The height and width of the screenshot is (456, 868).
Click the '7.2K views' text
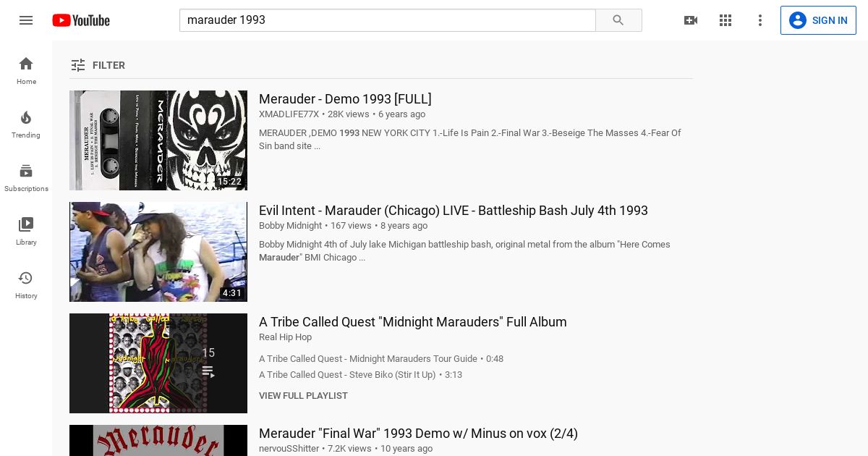pos(350,449)
